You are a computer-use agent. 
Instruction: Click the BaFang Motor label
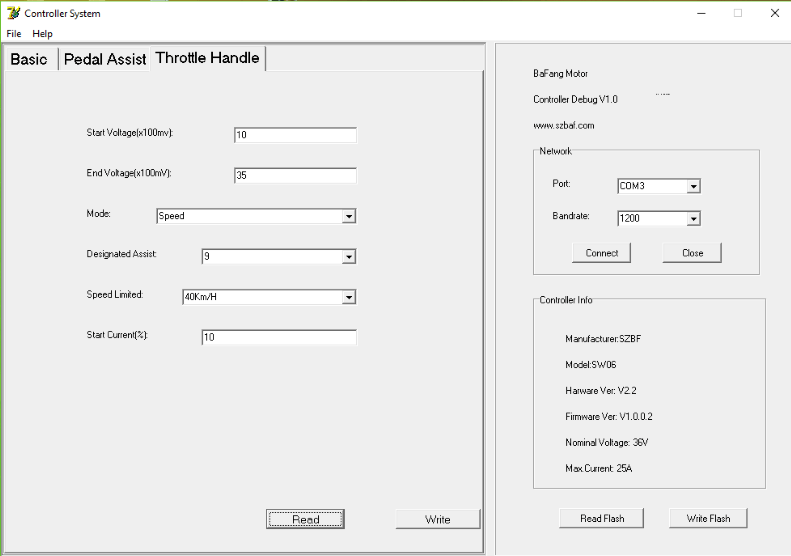[x=560, y=74]
